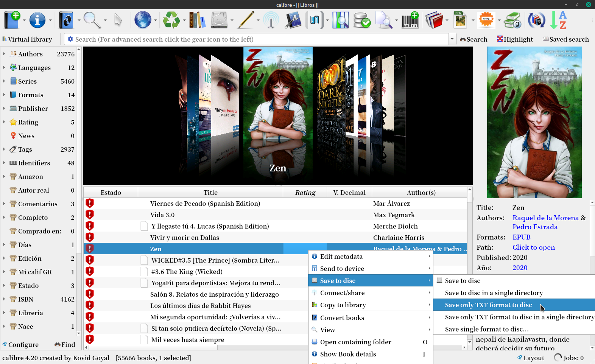The height and width of the screenshot is (364, 595).
Task: Click the circular-arrows ebook sync icon
Action: click(x=537, y=20)
